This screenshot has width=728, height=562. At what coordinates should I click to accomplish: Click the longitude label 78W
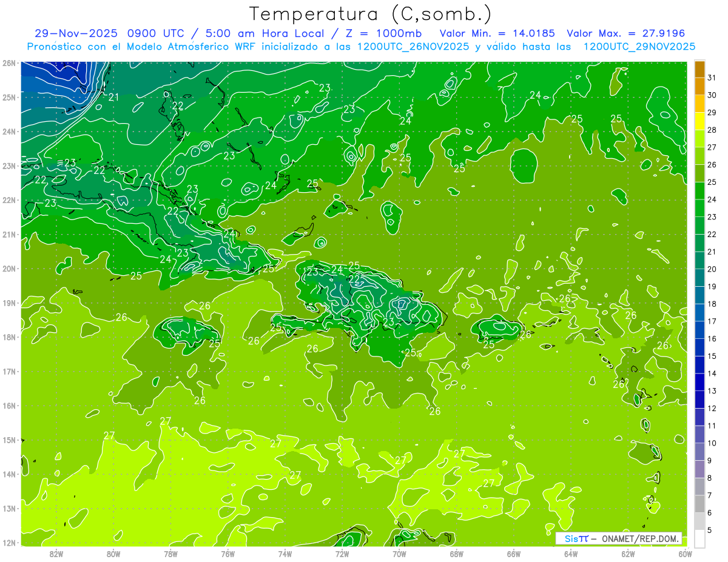coord(170,554)
